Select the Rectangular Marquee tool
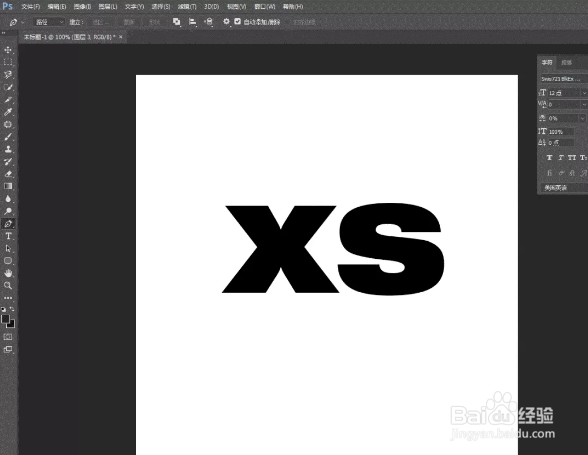This screenshot has width=588, height=455. 8,62
